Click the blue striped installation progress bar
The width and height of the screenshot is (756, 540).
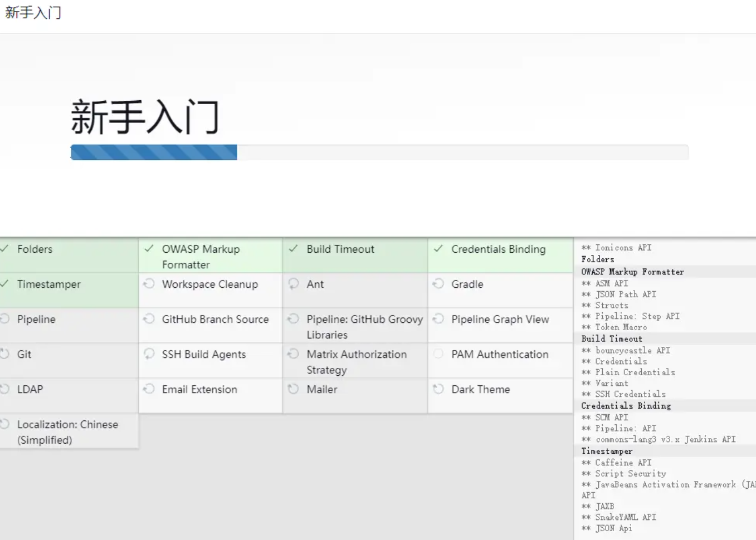[154, 153]
